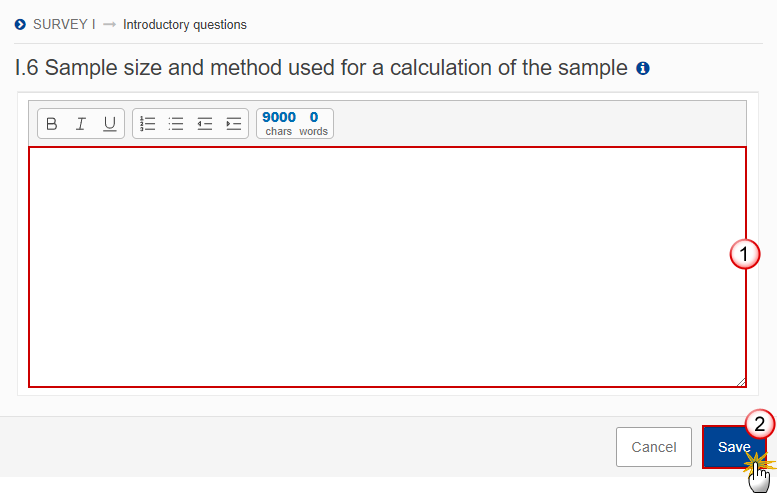
Task: Decrease indent of text
Action: pos(205,123)
